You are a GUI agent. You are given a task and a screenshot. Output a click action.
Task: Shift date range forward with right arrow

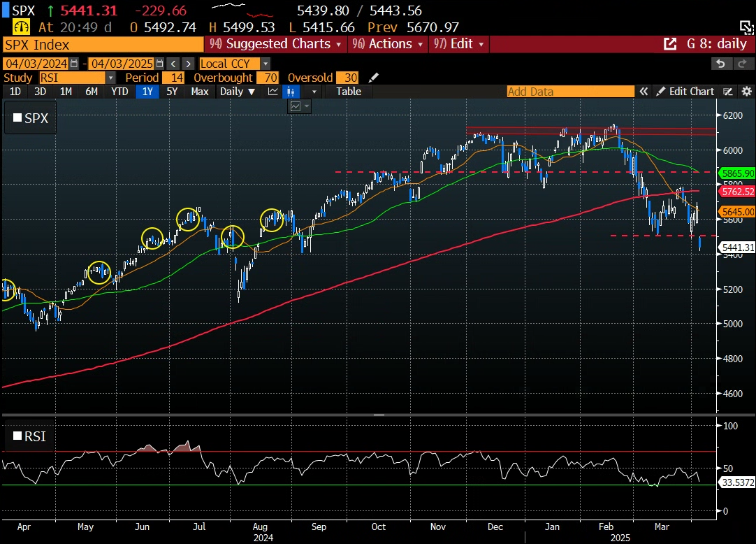[189, 64]
